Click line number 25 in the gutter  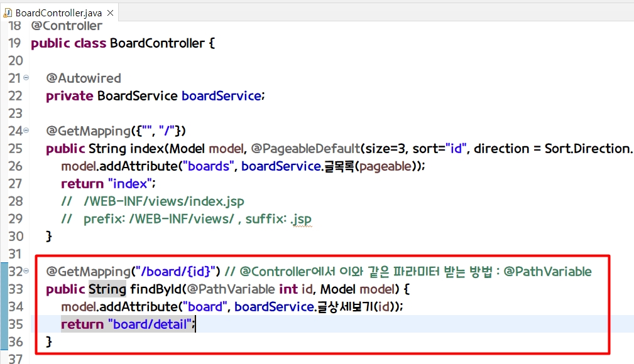[x=15, y=148]
